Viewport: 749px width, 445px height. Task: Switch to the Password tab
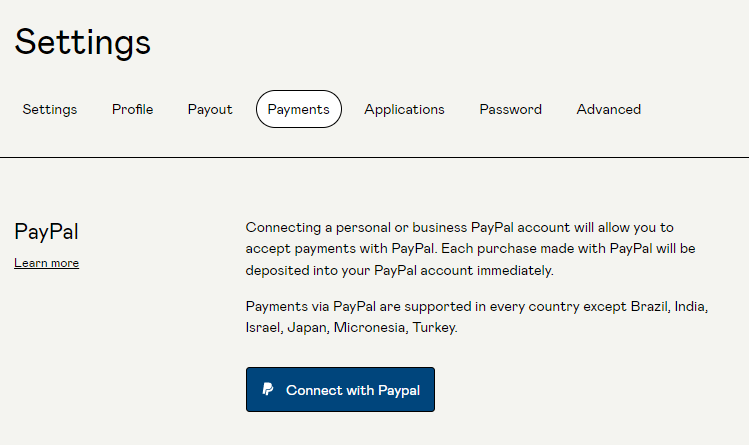click(510, 109)
